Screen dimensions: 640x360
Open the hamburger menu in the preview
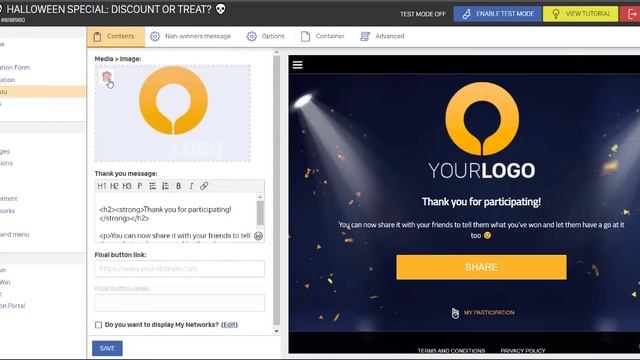tap(298, 65)
